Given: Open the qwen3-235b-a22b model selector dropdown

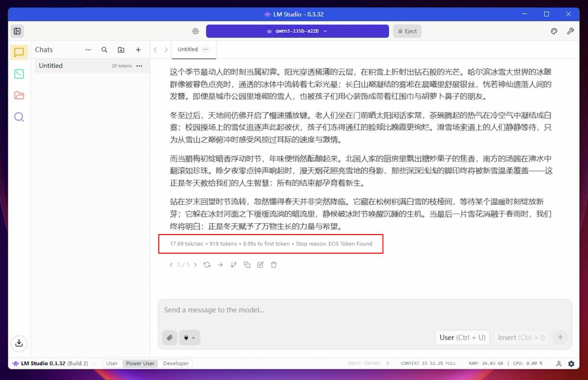Looking at the screenshot, I should coord(297,31).
